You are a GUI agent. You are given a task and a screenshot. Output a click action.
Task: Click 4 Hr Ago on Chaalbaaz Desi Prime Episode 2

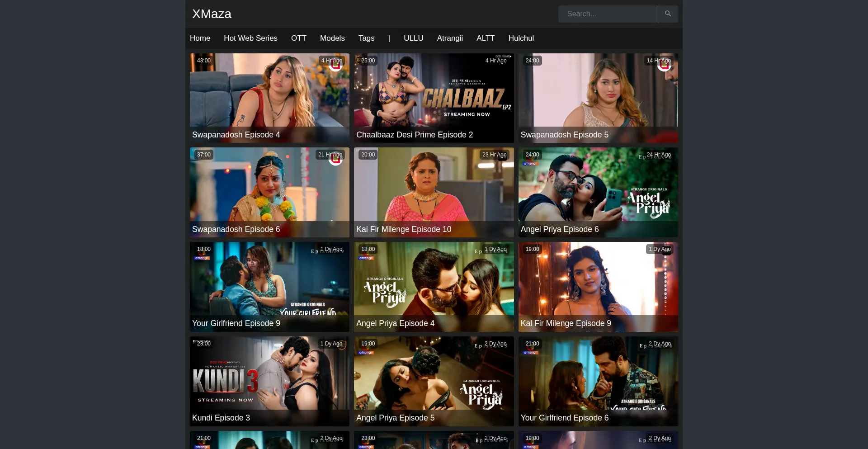tap(496, 61)
